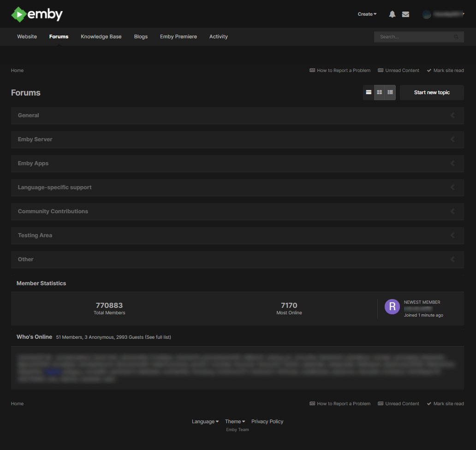Switch to grid view layout icon

379,92
